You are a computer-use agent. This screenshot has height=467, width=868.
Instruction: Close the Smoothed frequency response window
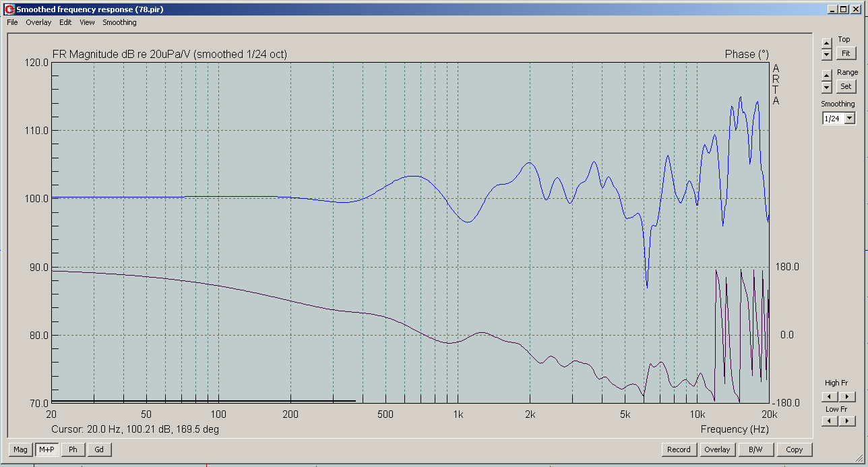coord(855,9)
